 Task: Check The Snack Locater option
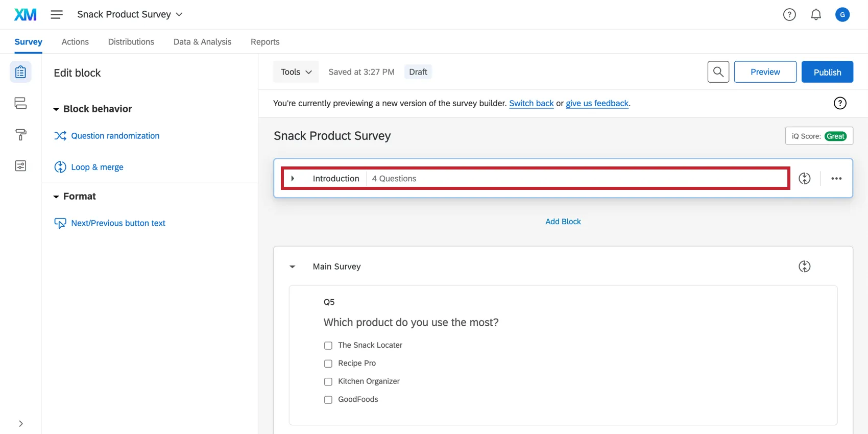328,346
